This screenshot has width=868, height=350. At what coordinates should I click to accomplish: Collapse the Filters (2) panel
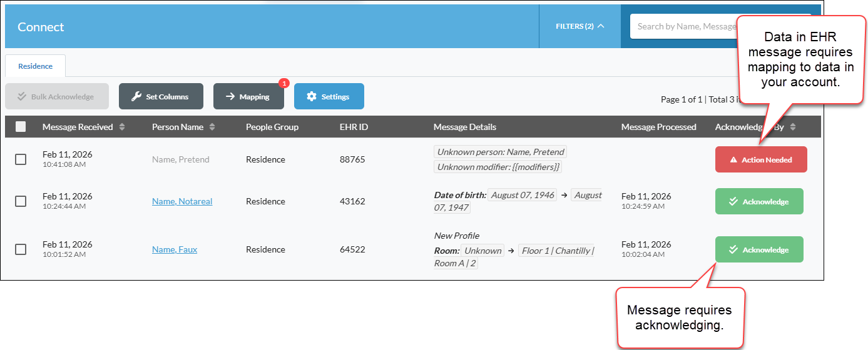coord(580,26)
